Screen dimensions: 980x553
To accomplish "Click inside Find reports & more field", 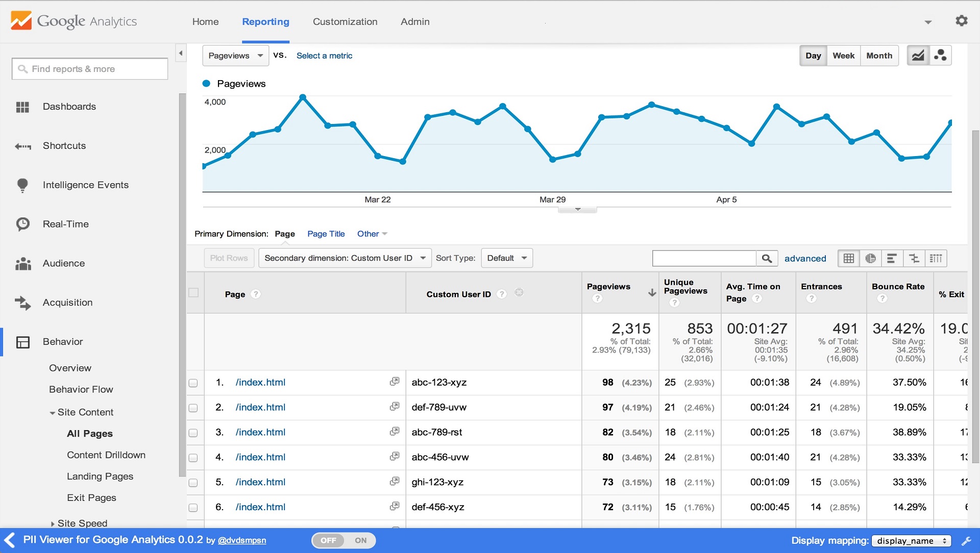I will [90, 69].
